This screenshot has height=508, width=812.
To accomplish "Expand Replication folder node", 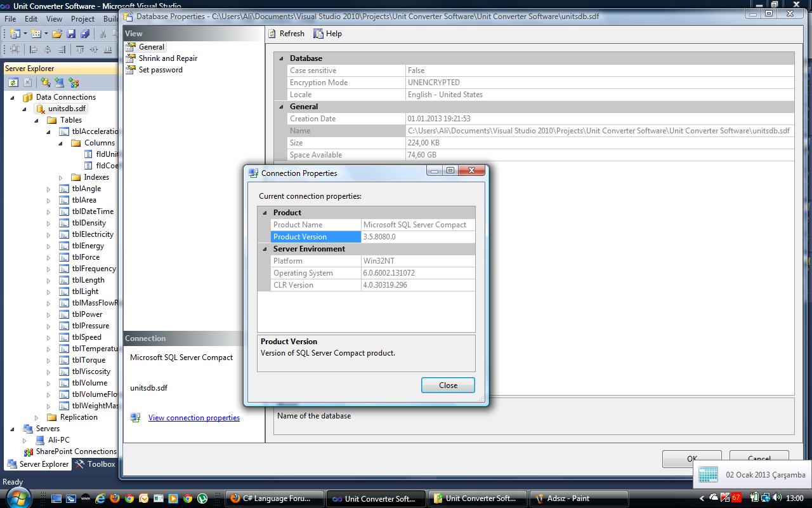I will point(37,417).
